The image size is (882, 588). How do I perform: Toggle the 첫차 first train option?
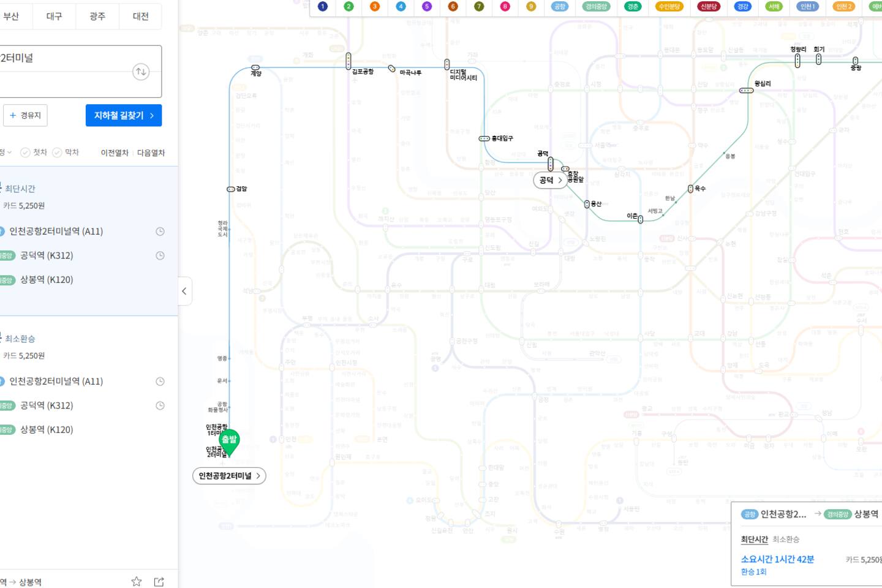pos(34,153)
